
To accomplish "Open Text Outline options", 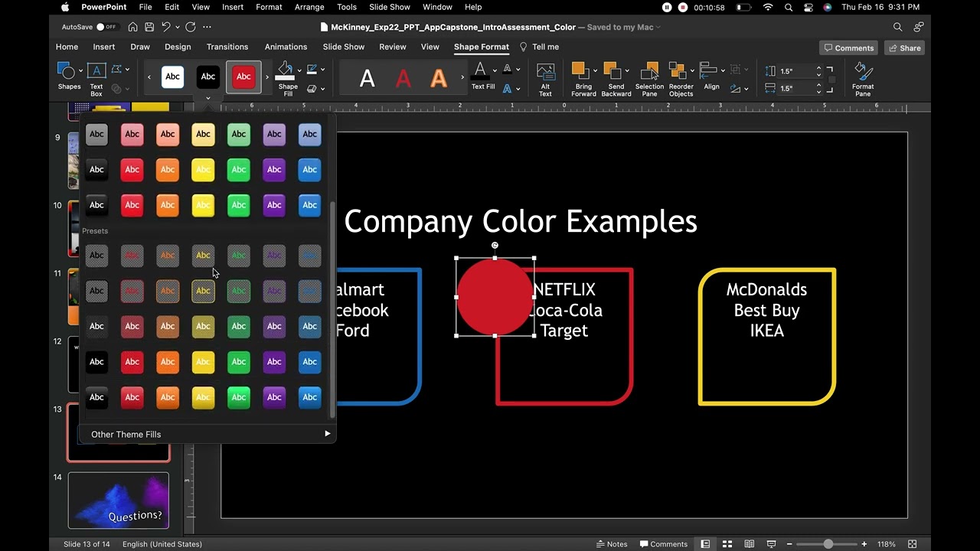I will (508, 70).
